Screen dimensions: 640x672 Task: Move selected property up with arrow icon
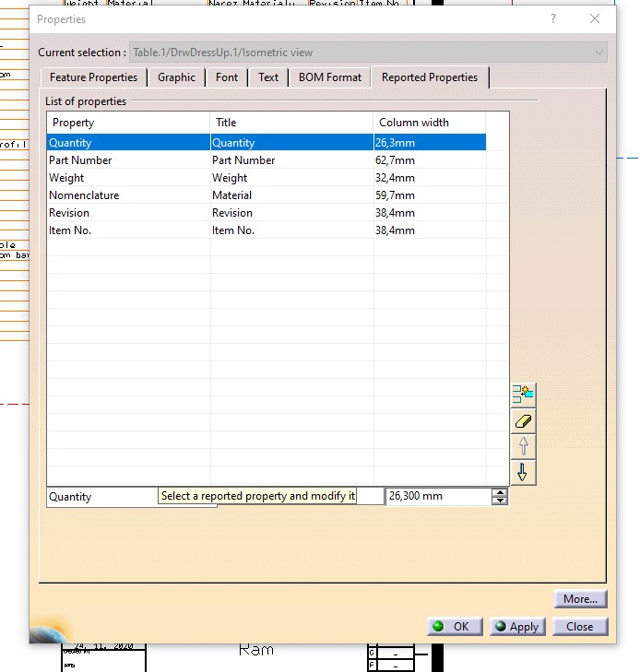pyautogui.click(x=523, y=446)
